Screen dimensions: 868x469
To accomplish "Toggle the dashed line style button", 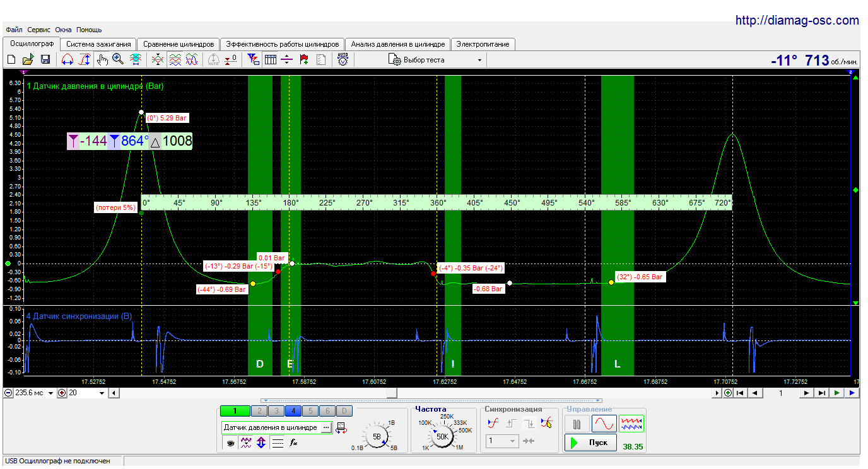I will [278, 443].
